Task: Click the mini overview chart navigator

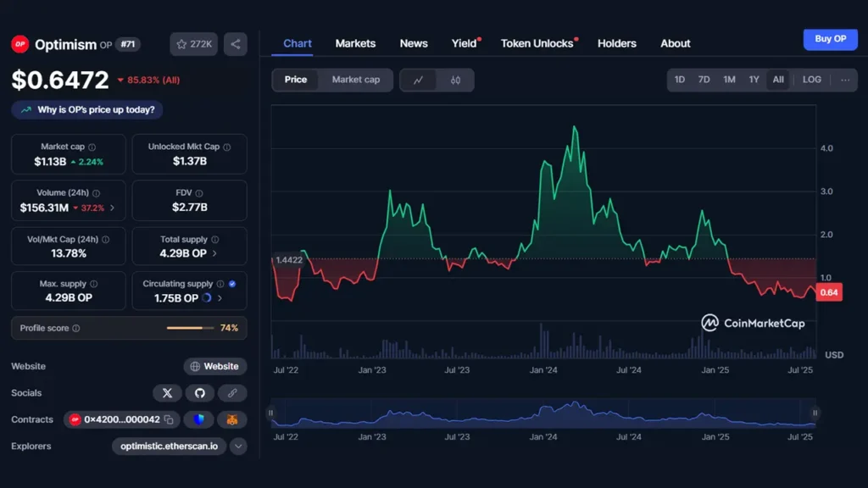Action: click(543, 413)
